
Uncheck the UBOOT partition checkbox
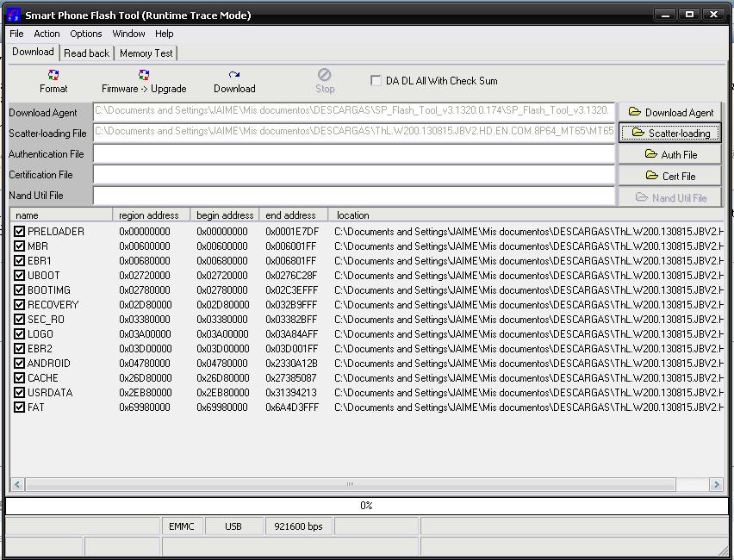pos(19,276)
